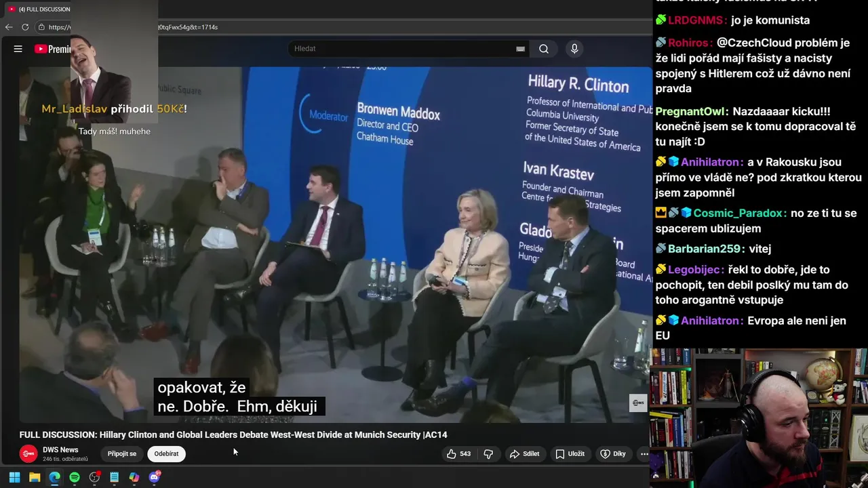Click chat username LRDGNMS

(x=697, y=20)
